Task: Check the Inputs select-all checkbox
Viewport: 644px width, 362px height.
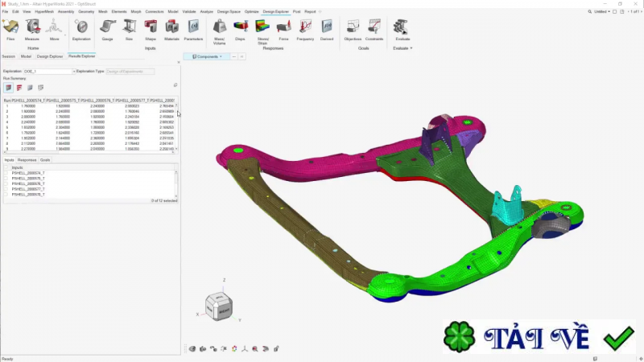Action: (6, 167)
